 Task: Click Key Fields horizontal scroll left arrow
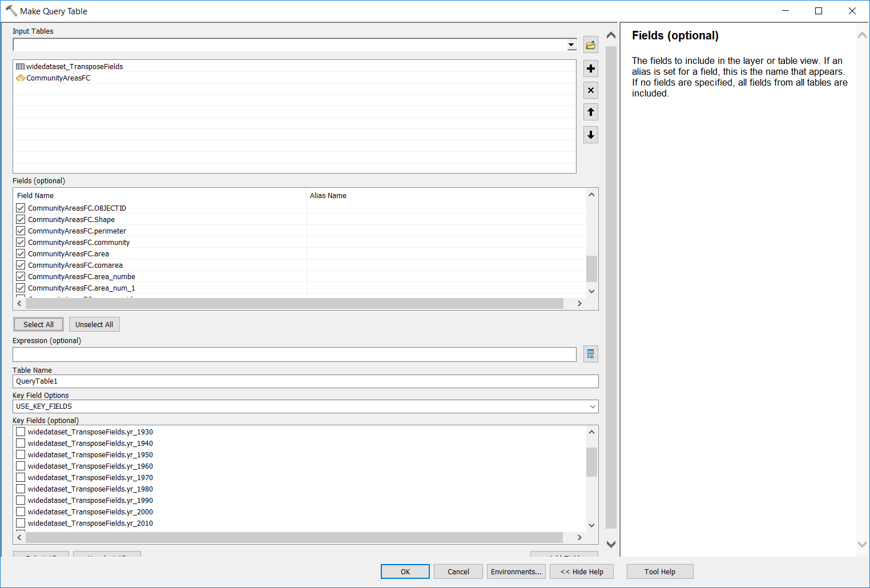19,538
